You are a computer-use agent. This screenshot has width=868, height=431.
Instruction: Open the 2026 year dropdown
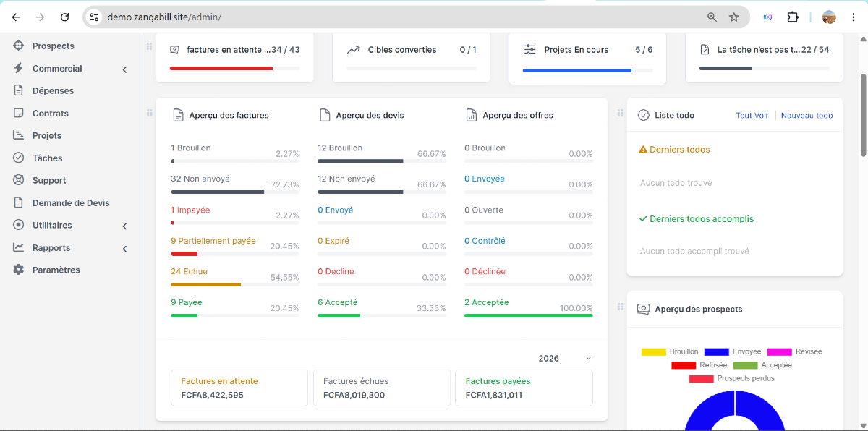(564, 358)
